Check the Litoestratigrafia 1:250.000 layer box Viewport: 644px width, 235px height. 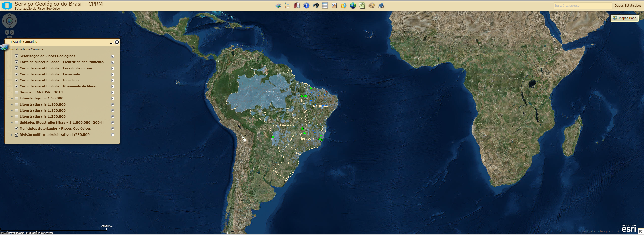click(x=16, y=117)
